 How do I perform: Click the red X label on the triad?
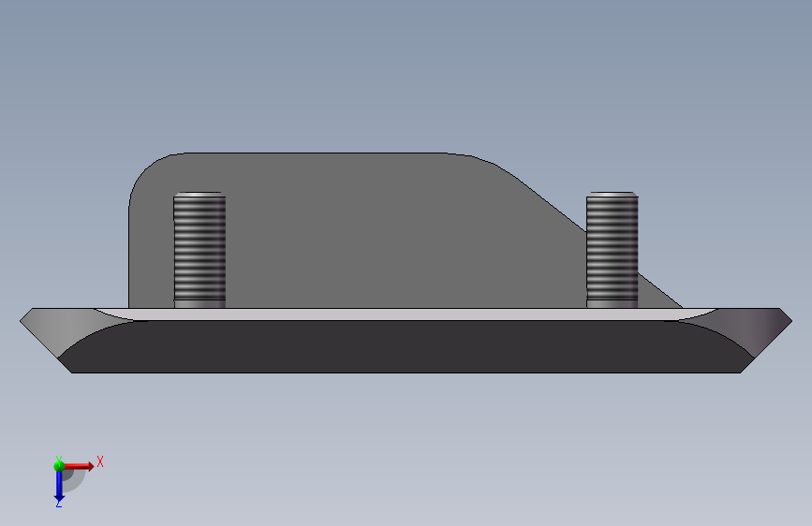(100, 461)
